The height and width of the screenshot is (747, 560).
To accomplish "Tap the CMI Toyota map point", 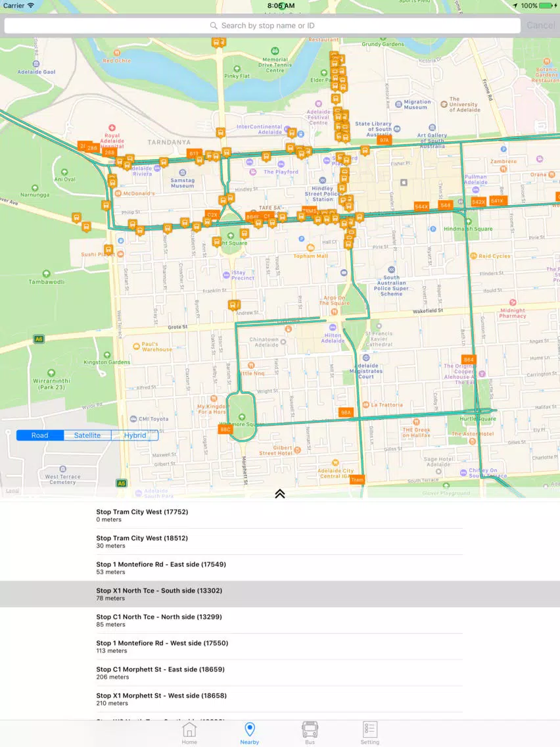I will pos(149,419).
